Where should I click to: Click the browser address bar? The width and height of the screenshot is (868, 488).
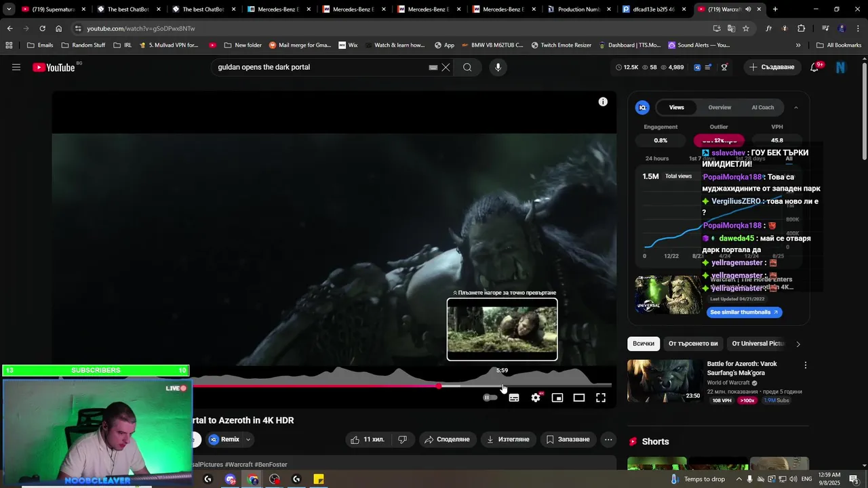click(393, 28)
